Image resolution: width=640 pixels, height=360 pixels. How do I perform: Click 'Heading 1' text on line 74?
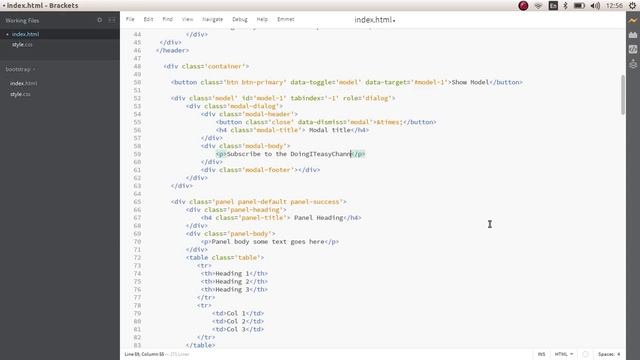pyautogui.click(x=232, y=274)
